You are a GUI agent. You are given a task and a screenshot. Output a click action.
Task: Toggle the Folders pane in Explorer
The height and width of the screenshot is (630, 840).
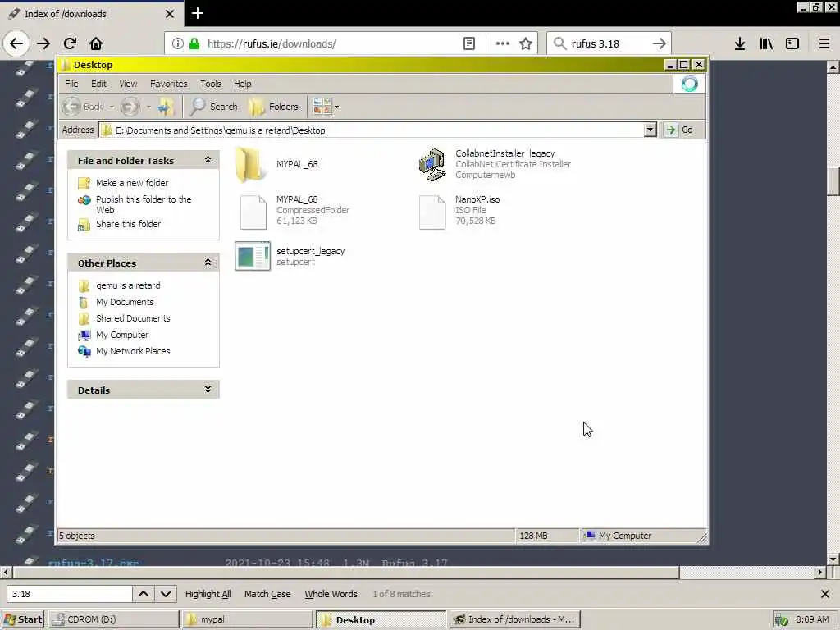pyautogui.click(x=274, y=107)
